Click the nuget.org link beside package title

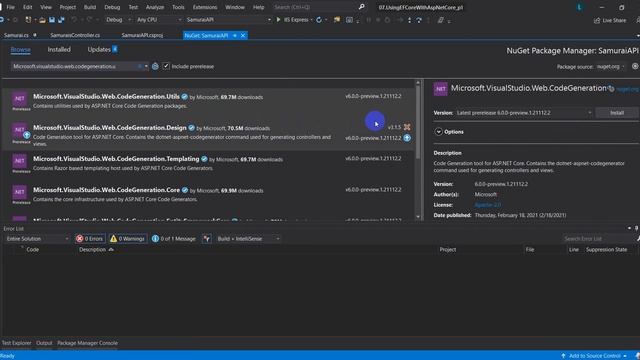(x=628, y=89)
